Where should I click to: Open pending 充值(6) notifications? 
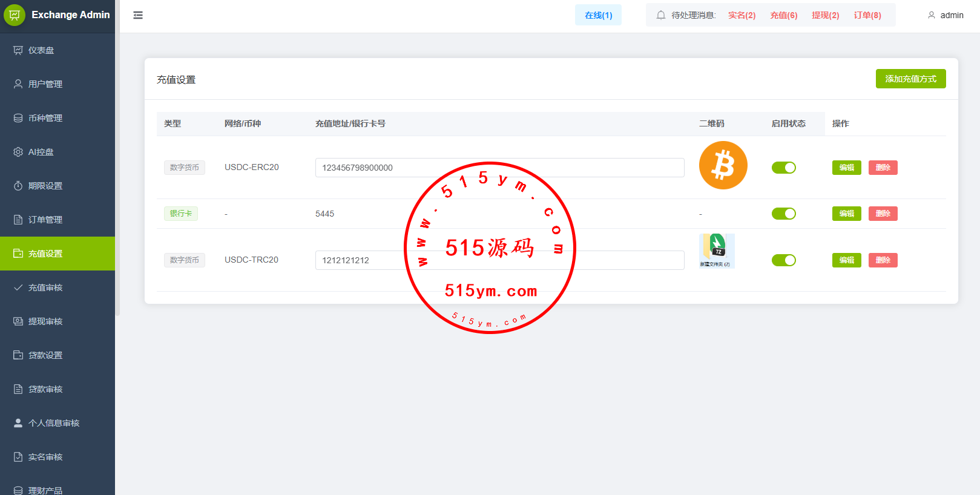[783, 15]
